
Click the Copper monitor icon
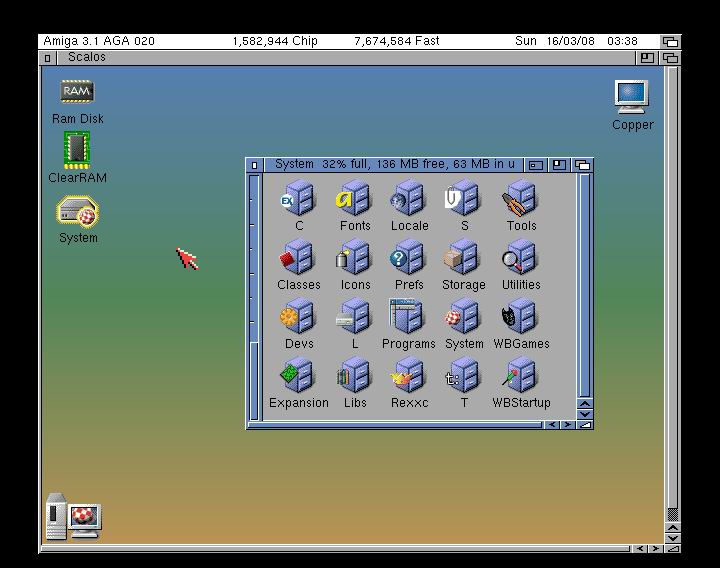coord(632,97)
